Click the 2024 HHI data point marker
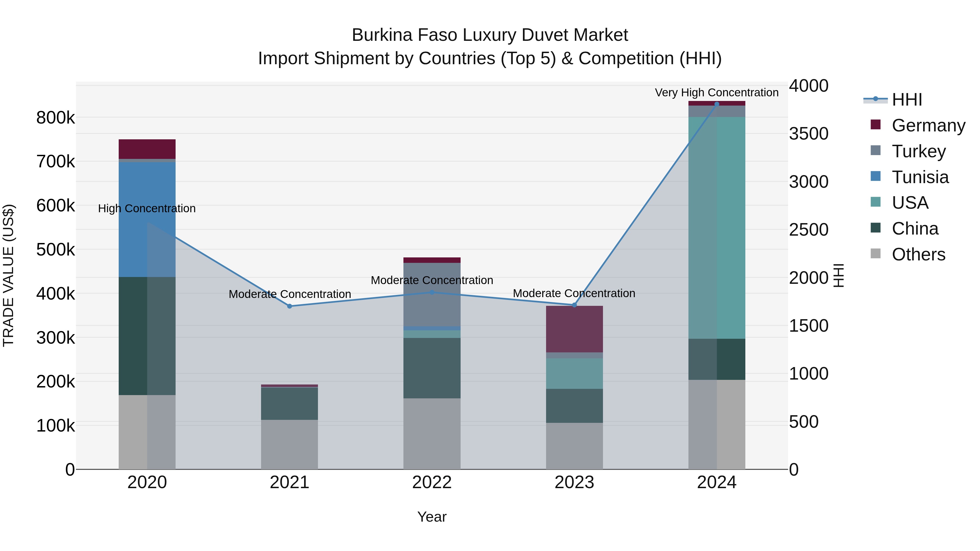The image size is (980, 551). (717, 104)
